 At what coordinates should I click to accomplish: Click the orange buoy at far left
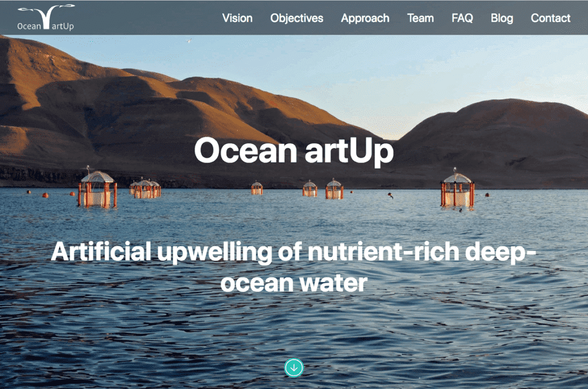[x=28, y=192]
